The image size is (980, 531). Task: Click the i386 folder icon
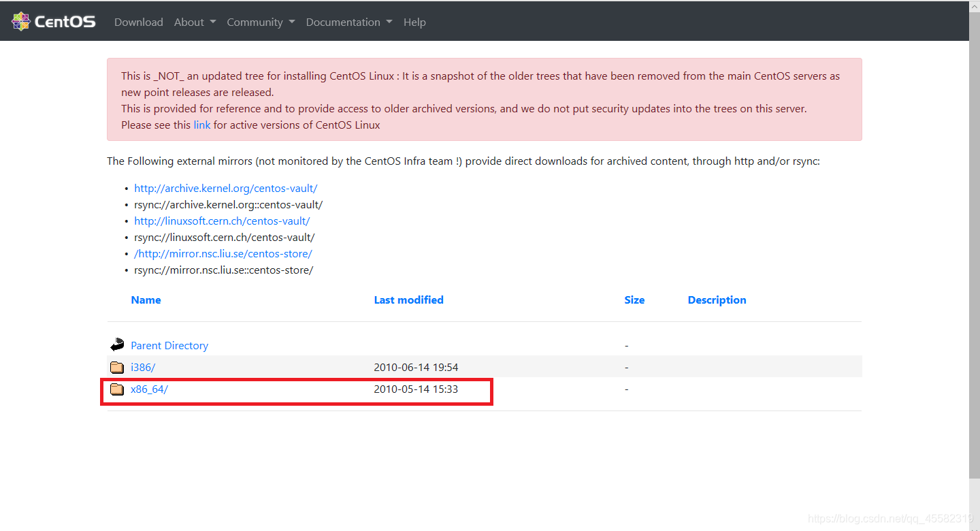click(117, 368)
